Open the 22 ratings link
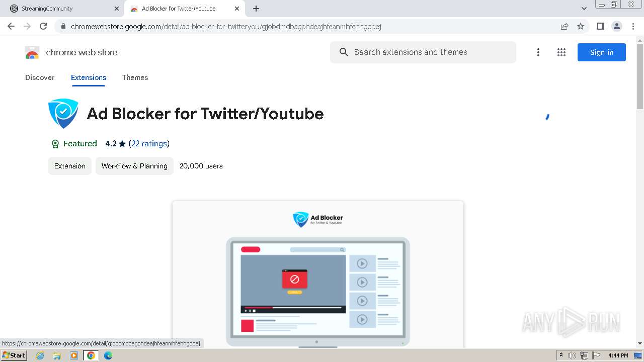The image size is (644, 362). [149, 144]
